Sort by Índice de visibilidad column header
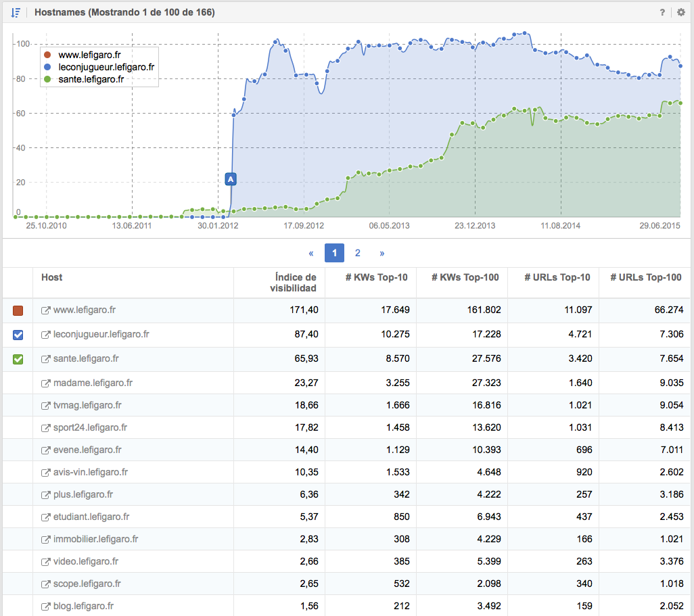The image size is (694, 616). (x=295, y=283)
